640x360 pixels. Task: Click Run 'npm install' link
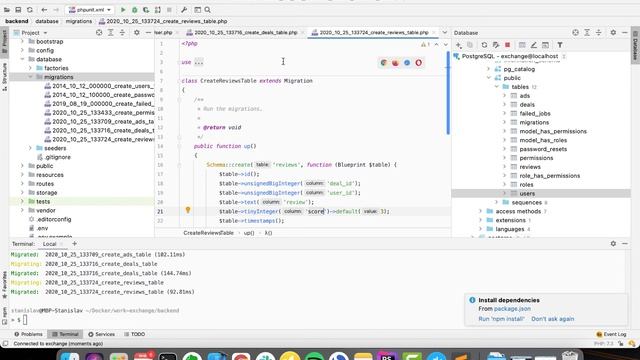click(501, 319)
